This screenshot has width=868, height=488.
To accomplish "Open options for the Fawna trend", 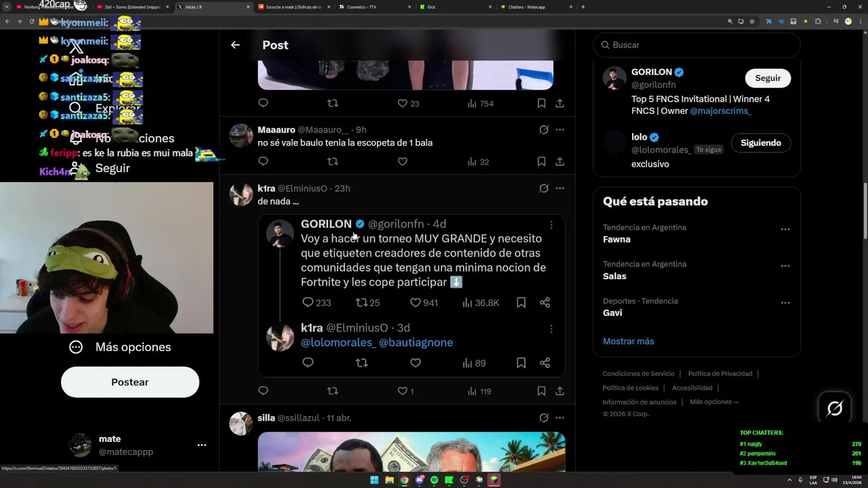I will click(x=785, y=229).
